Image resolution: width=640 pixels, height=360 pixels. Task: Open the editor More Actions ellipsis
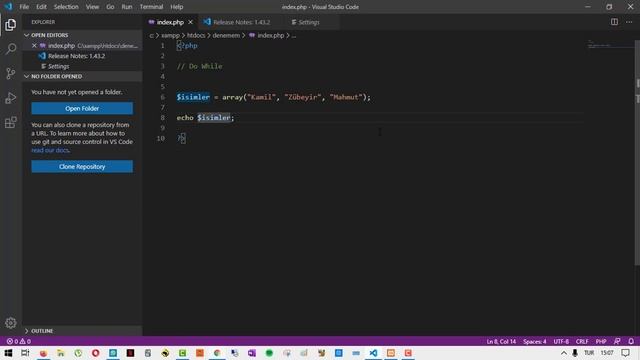tap(629, 22)
